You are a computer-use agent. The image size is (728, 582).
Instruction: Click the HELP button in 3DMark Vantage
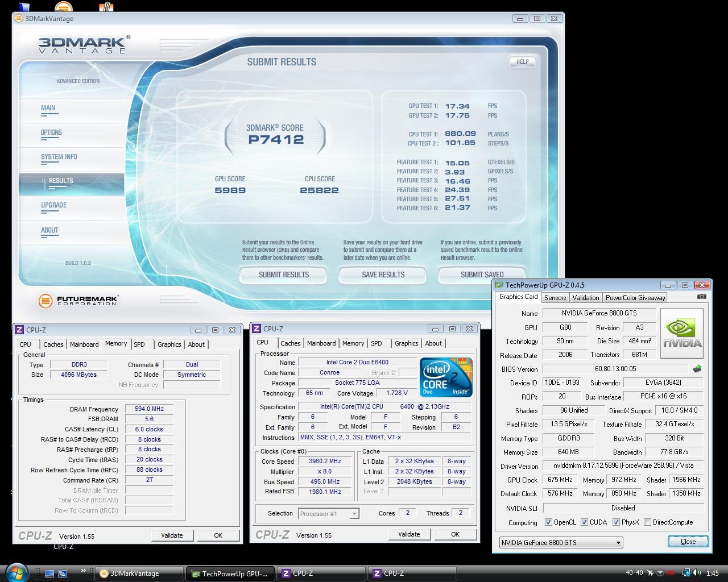click(522, 61)
